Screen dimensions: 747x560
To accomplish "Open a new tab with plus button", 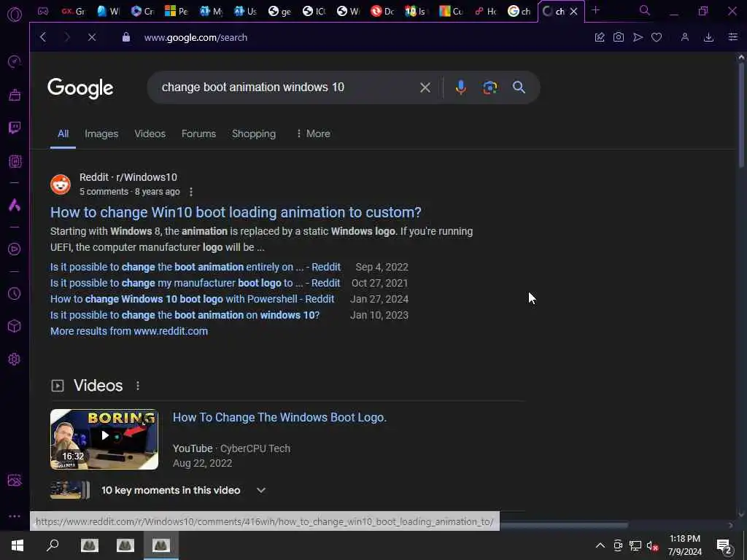I will (595, 10).
